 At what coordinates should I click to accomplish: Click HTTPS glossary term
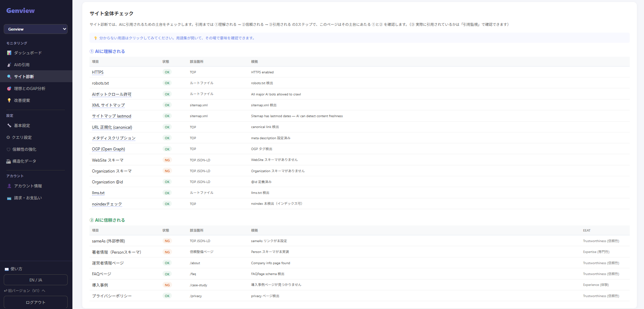(x=98, y=72)
